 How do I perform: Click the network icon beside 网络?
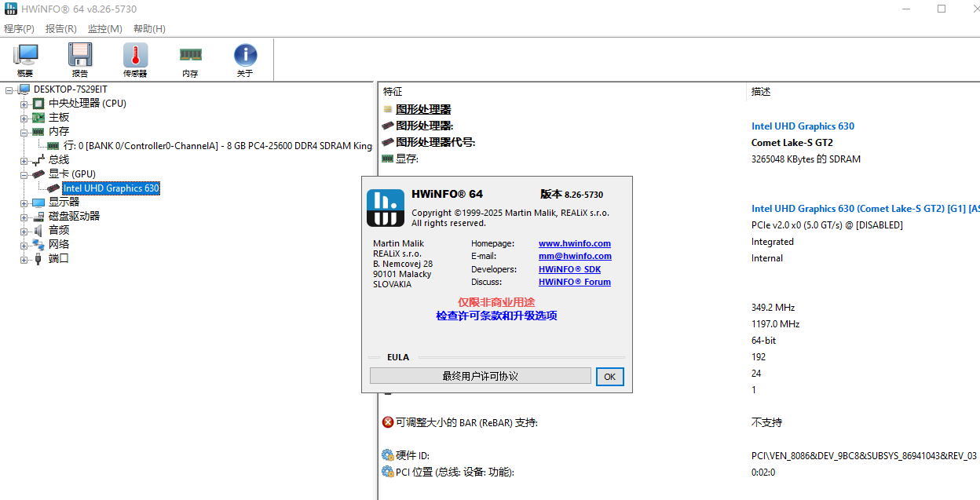tap(38, 245)
